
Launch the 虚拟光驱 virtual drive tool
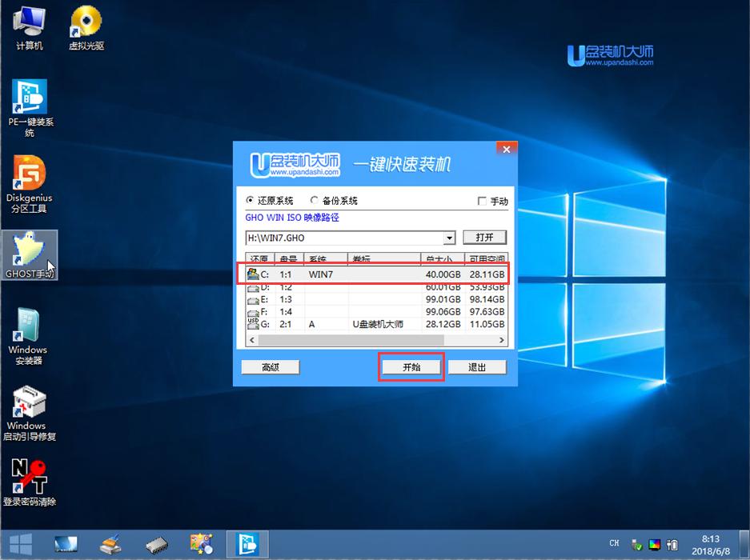point(85,26)
